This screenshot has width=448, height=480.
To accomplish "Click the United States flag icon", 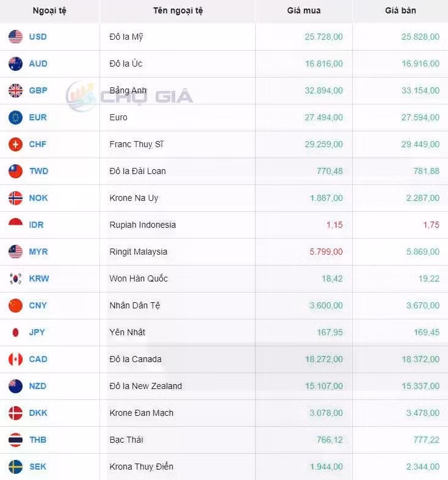I will (x=16, y=37).
